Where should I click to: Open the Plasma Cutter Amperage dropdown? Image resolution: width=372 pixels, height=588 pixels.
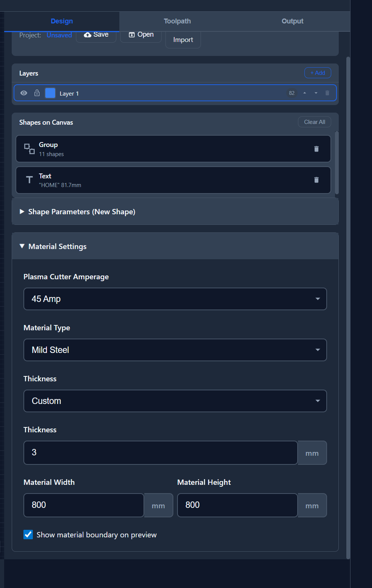coord(175,299)
